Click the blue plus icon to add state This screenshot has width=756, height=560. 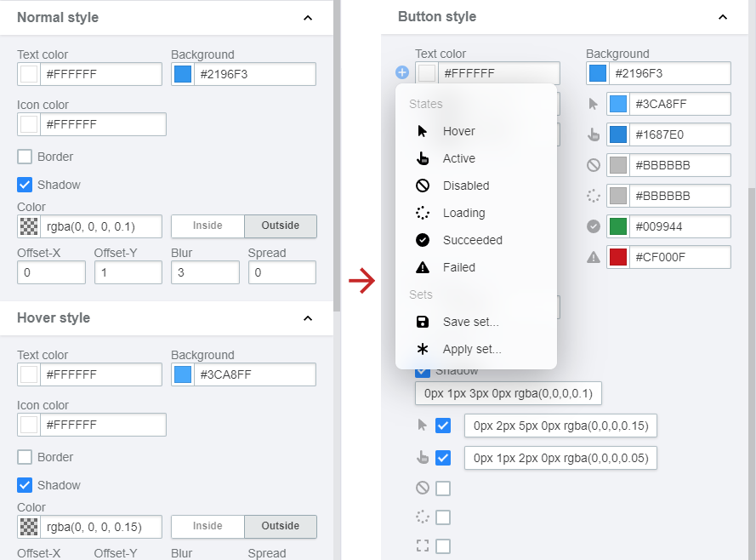(x=401, y=72)
